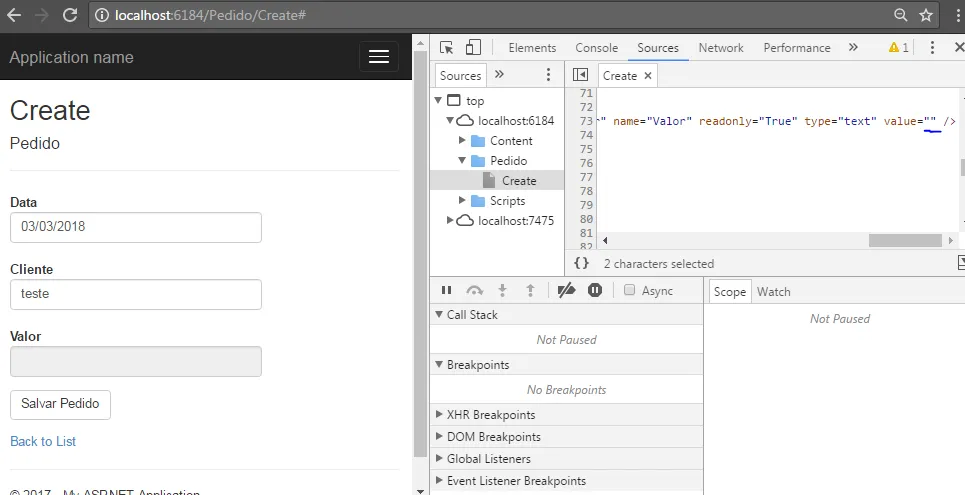Click the deactivate breakpoints icon
965x495 pixels.
566,291
